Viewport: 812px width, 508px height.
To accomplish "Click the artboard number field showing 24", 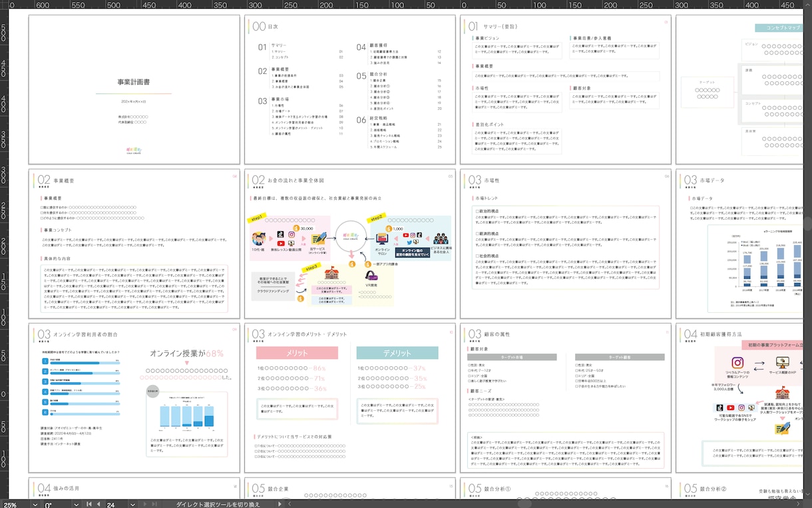I will pyautogui.click(x=116, y=505).
